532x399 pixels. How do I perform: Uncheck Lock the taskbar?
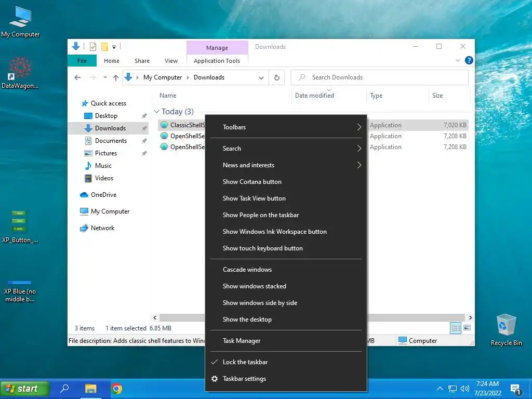click(286, 362)
